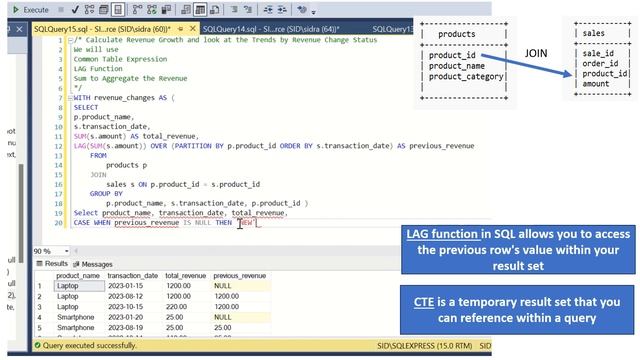
Task: Toggle the IntelliSense Enabled icon
Action: 118,9
